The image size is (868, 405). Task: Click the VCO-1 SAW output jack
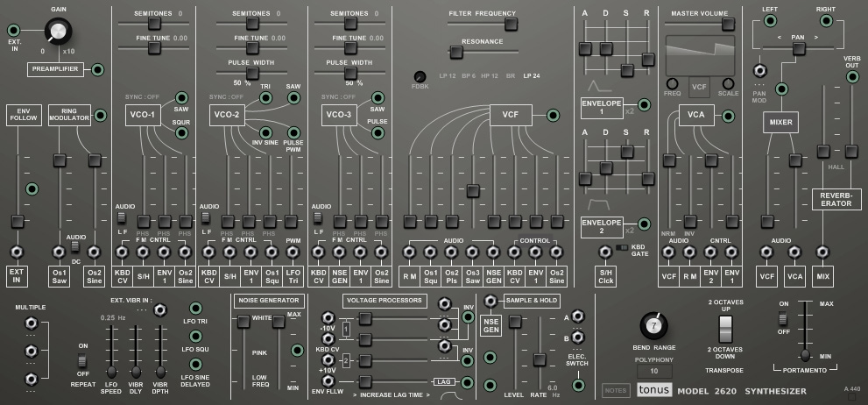pos(181,98)
